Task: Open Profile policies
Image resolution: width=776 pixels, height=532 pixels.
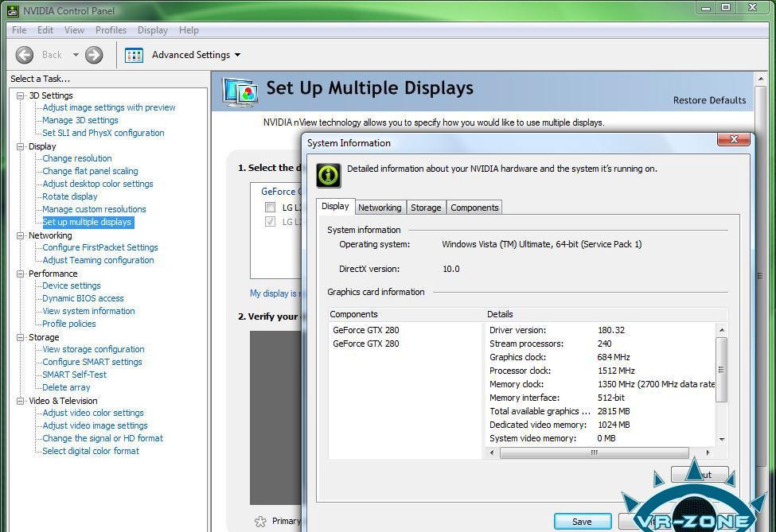Action: (x=69, y=324)
